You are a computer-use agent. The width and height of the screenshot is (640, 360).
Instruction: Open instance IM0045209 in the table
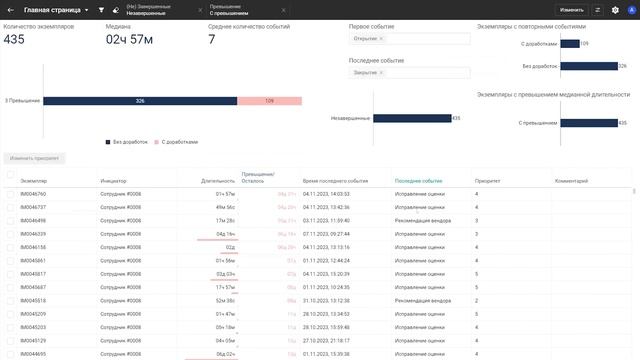click(x=33, y=314)
